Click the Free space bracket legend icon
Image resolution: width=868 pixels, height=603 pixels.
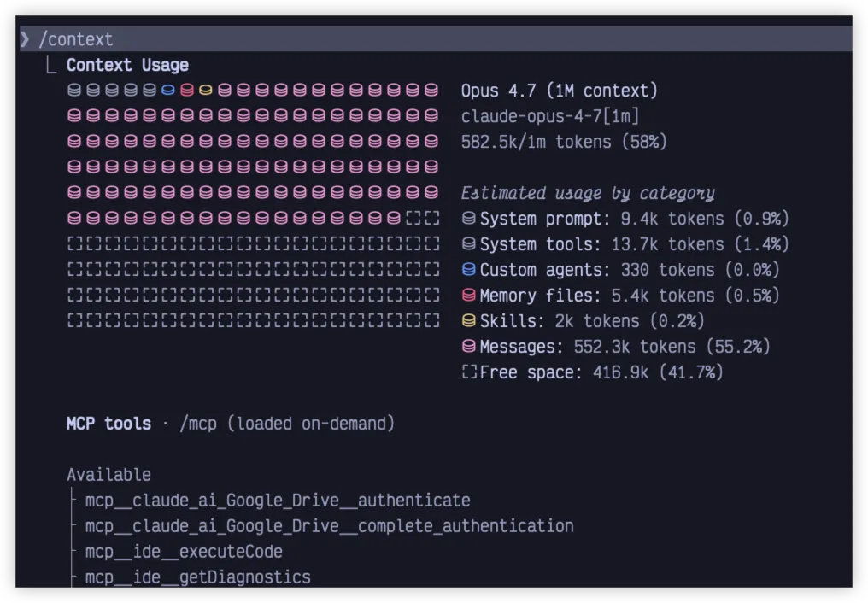click(468, 372)
